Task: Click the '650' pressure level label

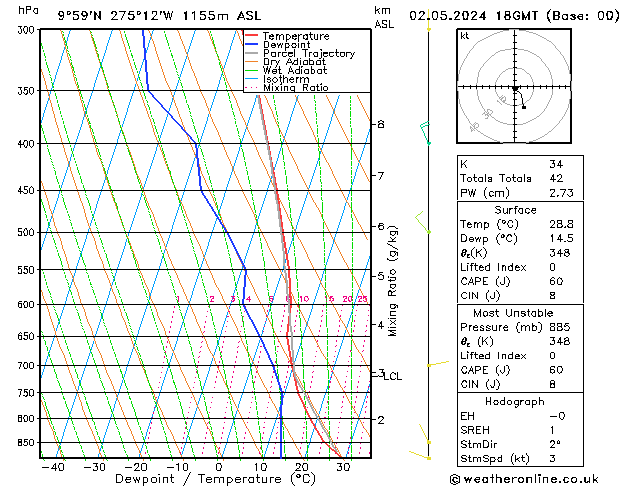Action: pos(28,336)
